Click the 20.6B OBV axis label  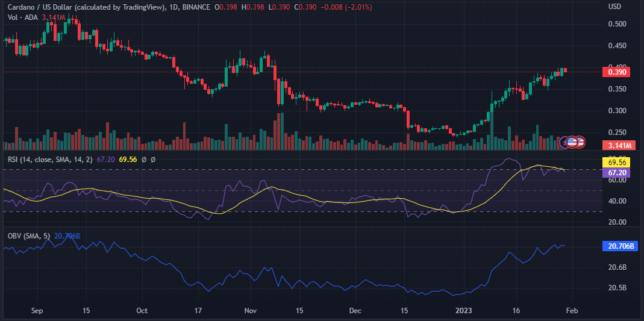tap(617, 267)
